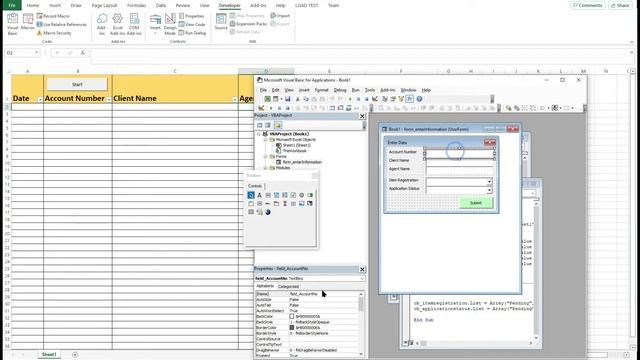Select the ListBox tool in the Toolbox
This screenshot has height=360, width=640.
[x=284, y=195]
